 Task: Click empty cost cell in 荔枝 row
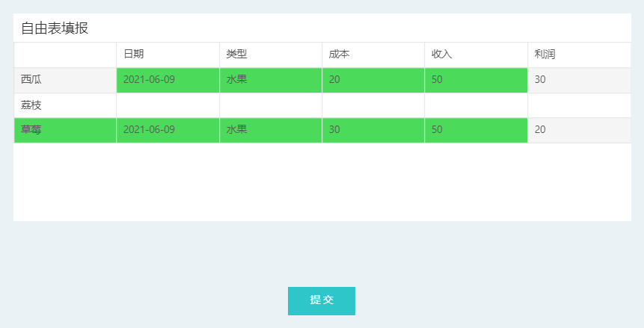pos(373,105)
